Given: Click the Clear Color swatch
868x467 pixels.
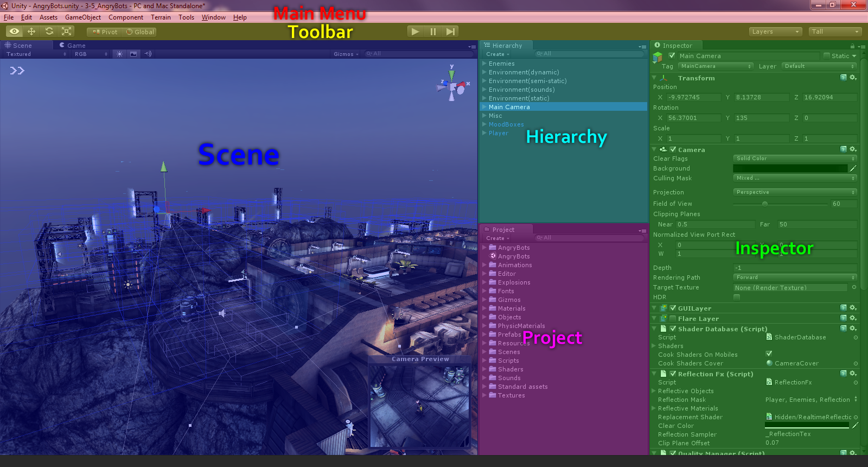Looking at the screenshot, I should (807, 425).
